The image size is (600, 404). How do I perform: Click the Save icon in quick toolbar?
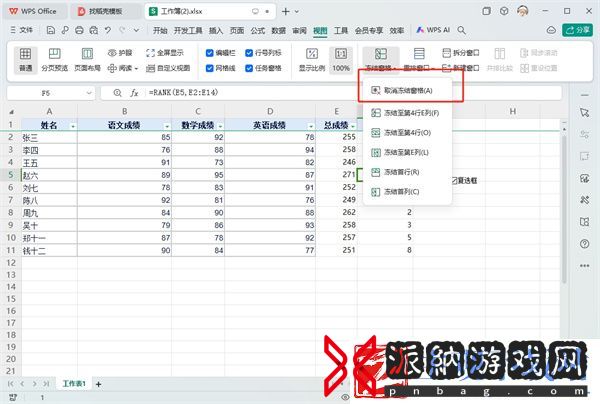pos(51,30)
